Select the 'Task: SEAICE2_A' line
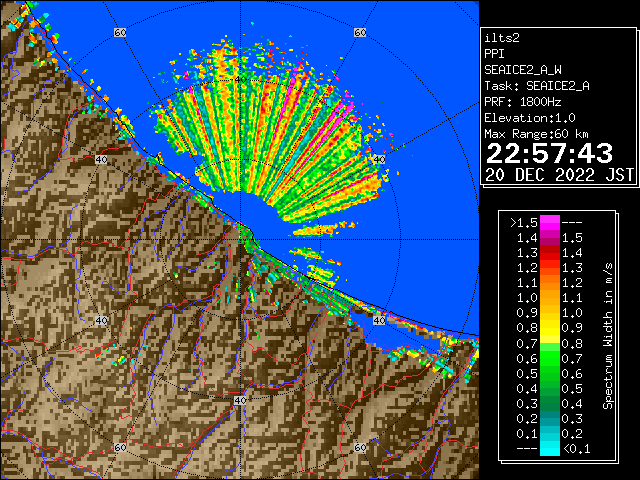640x480 pixels. 537,86
